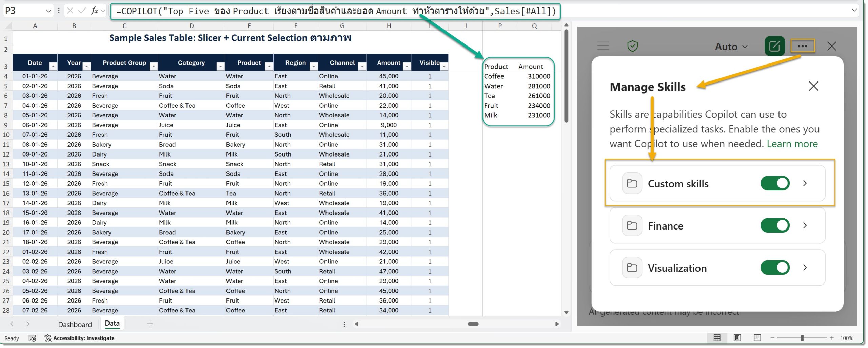Viewport: 868px width, 348px height.
Task: Click cell with amount 47,000
Action: pos(389,271)
